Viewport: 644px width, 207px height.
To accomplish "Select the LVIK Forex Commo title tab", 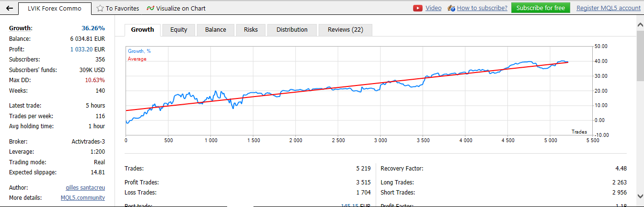I will click(54, 8).
